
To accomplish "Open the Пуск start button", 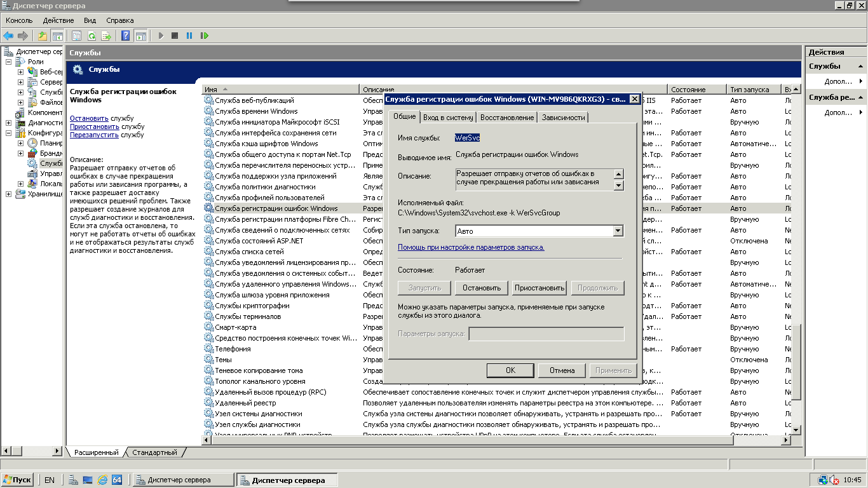I will point(17,480).
